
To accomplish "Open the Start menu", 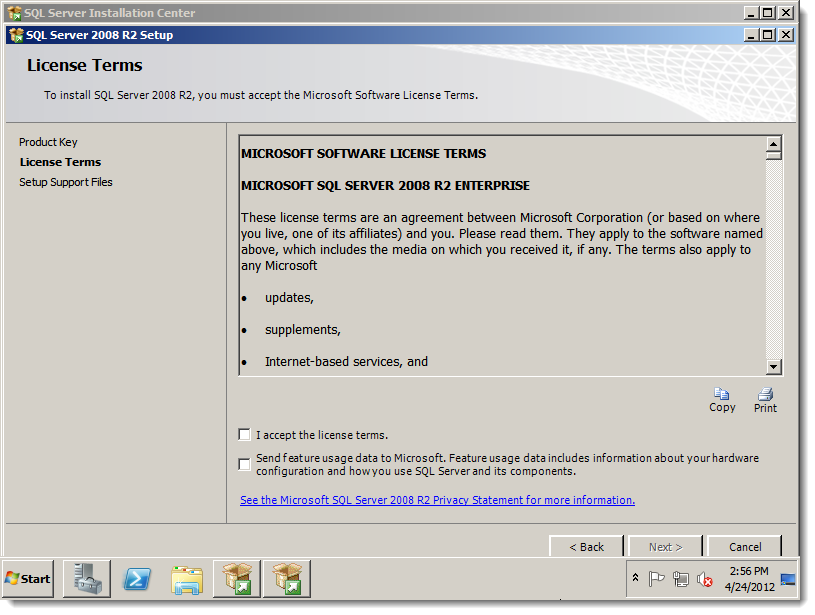I will [x=28, y=579].
